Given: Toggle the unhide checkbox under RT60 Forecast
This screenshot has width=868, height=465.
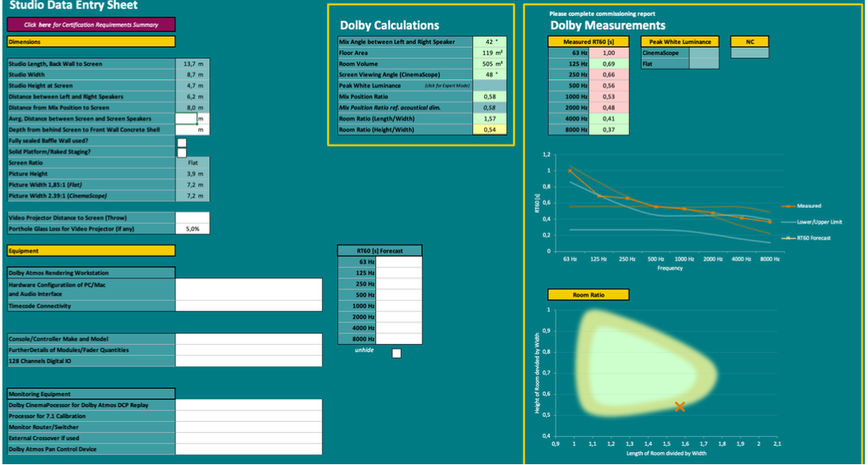Looking at the screenshot, I should (x=397, y=354).
